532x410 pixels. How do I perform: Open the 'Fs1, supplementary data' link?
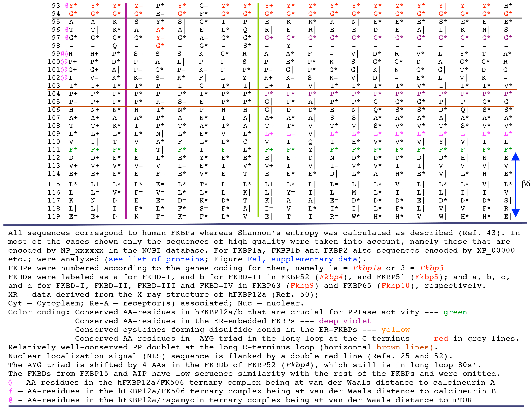click(x=302, y=259)
